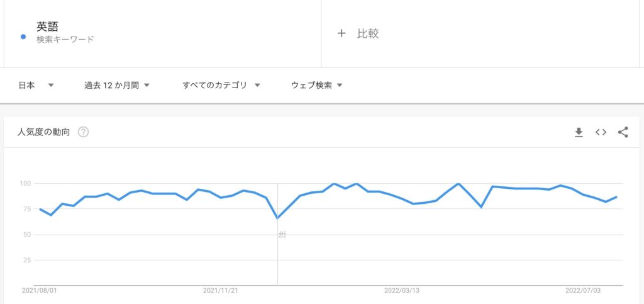Click the 検索キーワード label

(65, 40)
